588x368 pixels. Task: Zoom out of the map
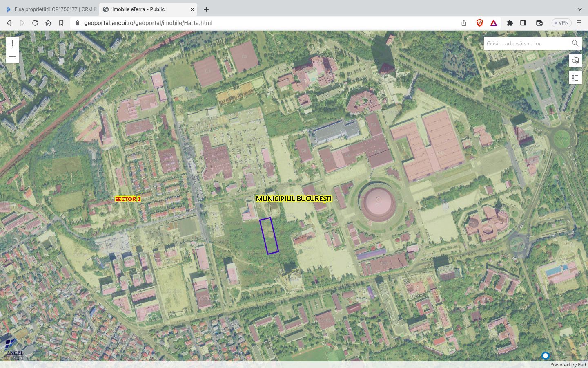[13, 56]
